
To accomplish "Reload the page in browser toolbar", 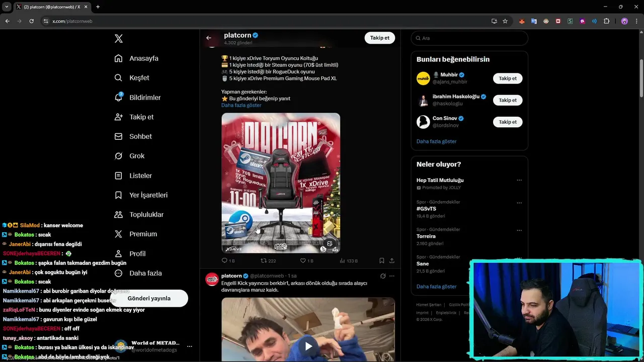I will tap(31, 21).
